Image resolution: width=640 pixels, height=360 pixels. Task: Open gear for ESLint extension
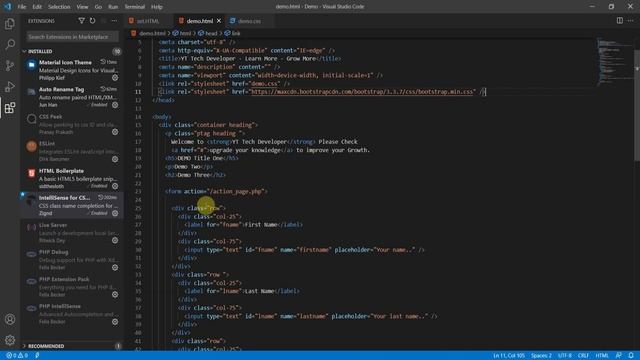point(115,159)
